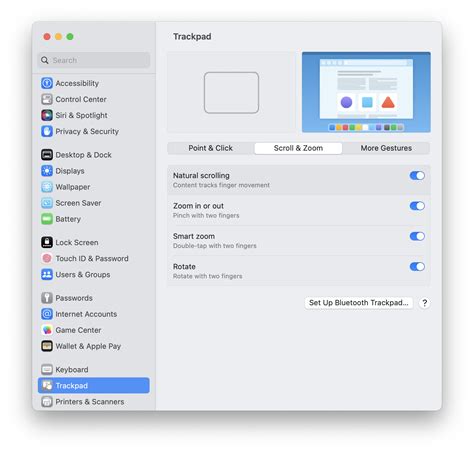The height and width of the screenshot is (453, 474).
Task: Click the 'Content tracks finger movement' text
Action: click(x=221, y=185)
